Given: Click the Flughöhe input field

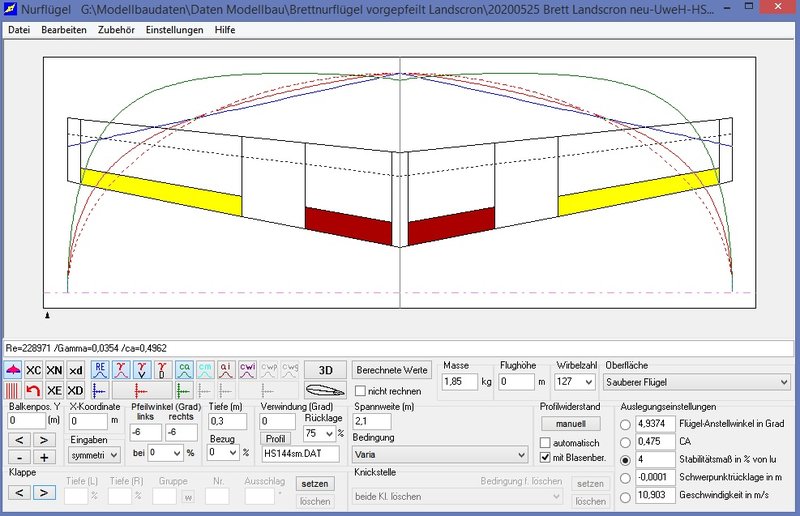Looking at the screenshot, I should (x=516, y=382).
